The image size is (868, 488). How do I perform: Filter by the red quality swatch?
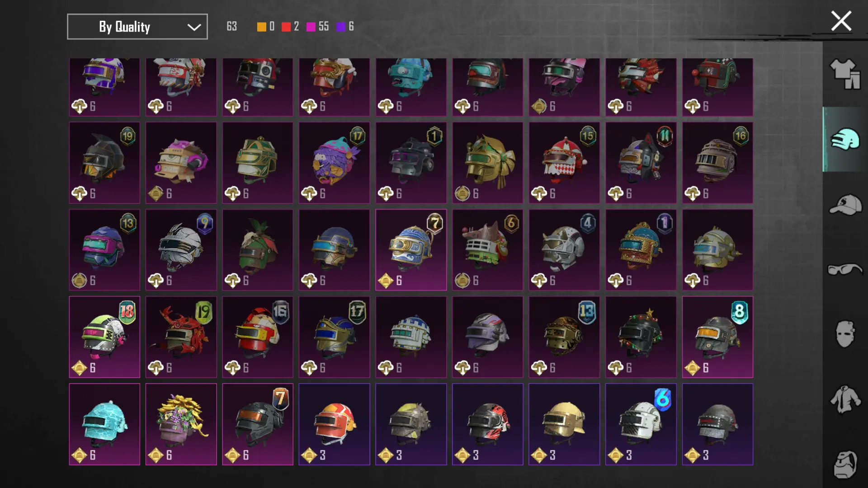pos(286,27)
